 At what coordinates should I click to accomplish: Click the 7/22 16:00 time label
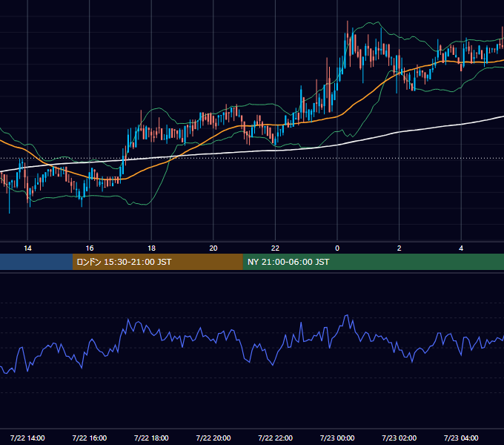click(x=90, y=438)
